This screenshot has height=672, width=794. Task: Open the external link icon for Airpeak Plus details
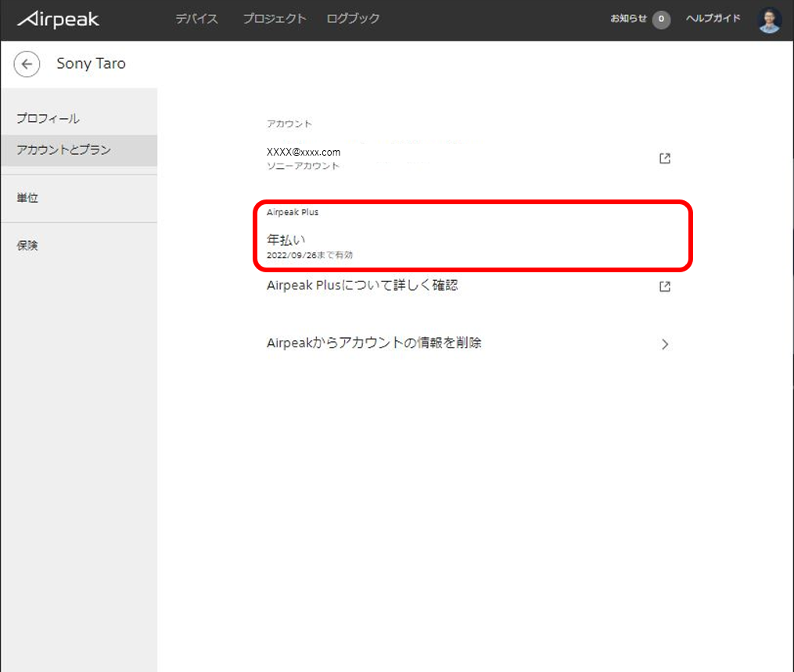coord(665,286)
